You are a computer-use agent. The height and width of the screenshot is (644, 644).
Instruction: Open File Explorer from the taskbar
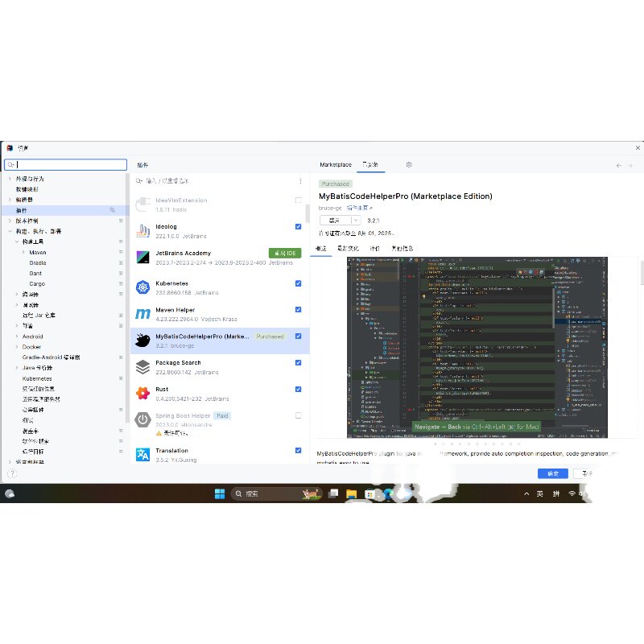(351, 493)
